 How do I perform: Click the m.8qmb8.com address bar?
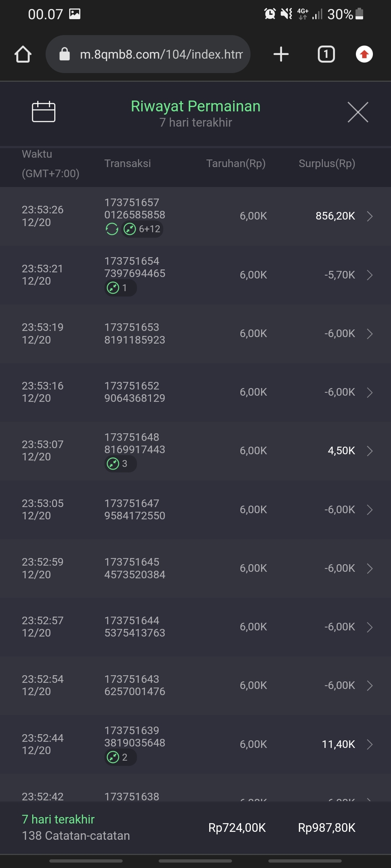point(161,54)
